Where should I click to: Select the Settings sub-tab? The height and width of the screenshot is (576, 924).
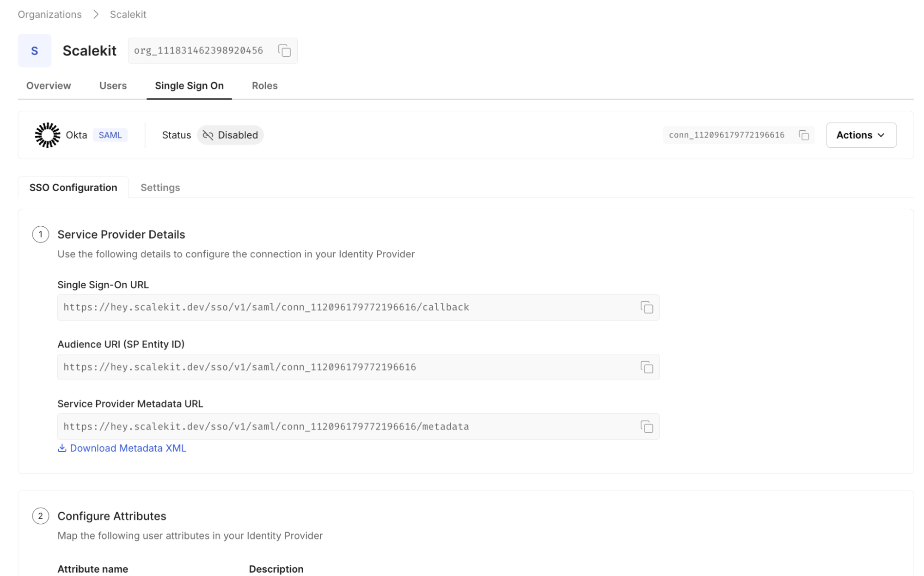pyautogui.click(x=160, y=188)
